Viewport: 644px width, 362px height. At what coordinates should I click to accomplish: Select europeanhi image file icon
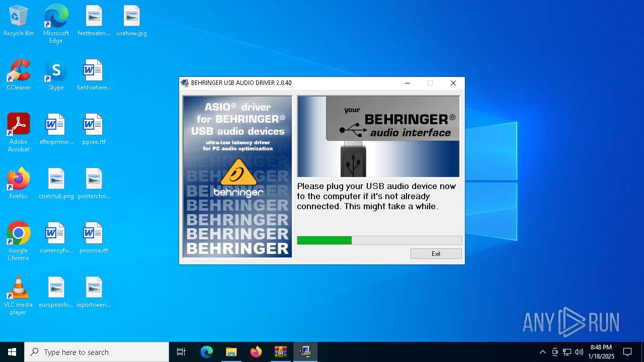click(x=56, y=293)
